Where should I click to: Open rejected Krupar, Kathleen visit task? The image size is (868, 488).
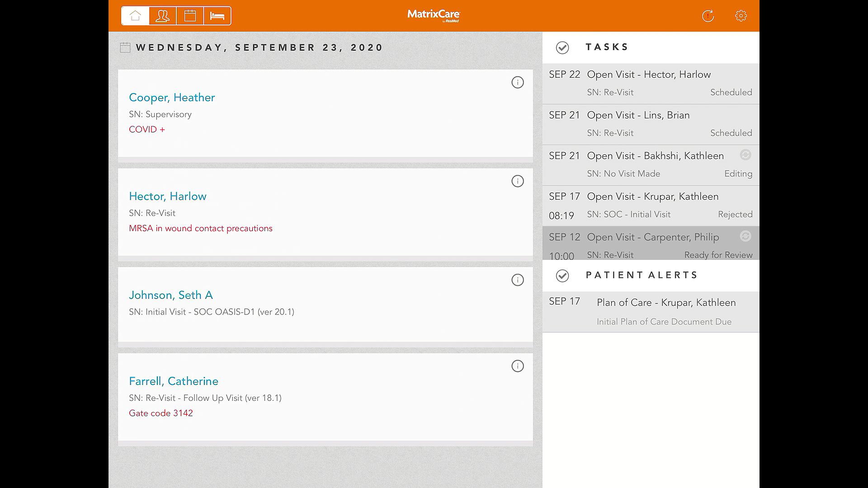652,197
